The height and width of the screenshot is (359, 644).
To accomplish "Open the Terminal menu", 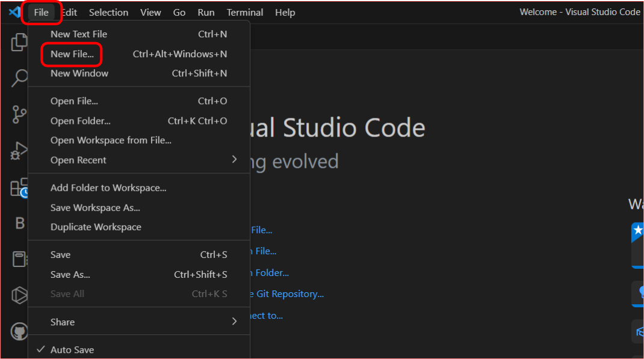I will point(245,12).
